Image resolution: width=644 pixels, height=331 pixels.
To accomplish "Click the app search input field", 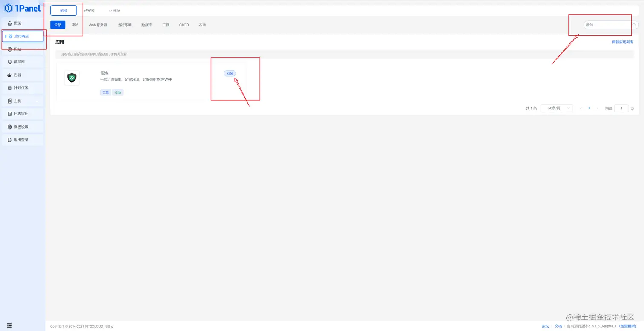I will tap(607, 25).
